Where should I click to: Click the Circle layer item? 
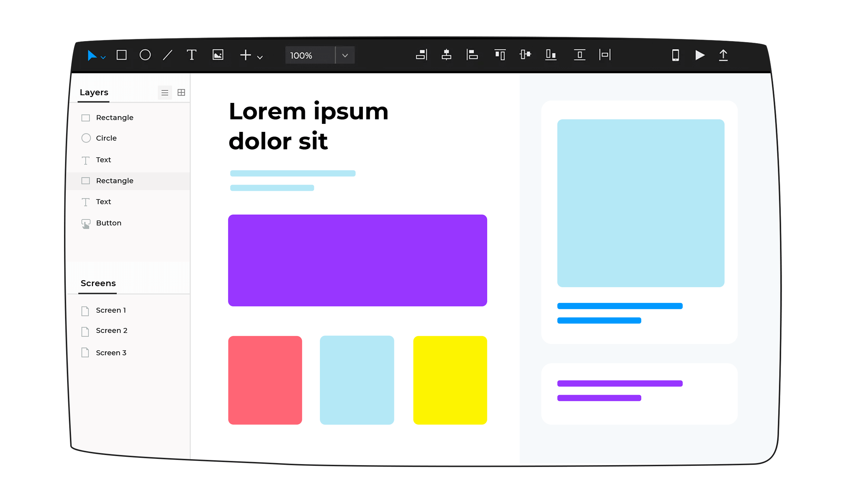click(x=105, y=138)
